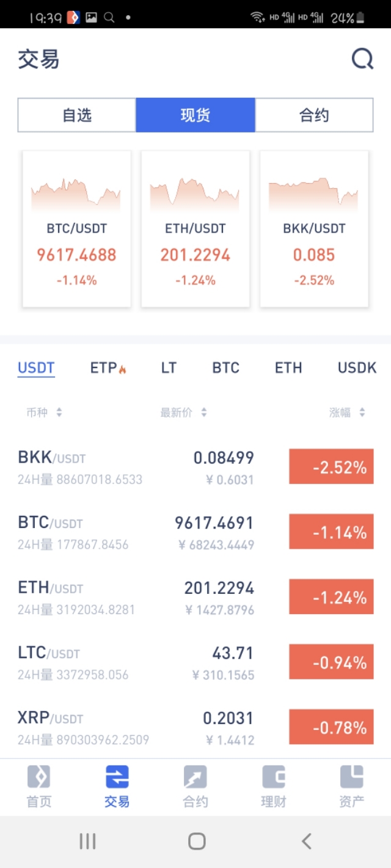Switch to the 自选 segment
This screenshot has height=868, width=391.
[77, 115]
